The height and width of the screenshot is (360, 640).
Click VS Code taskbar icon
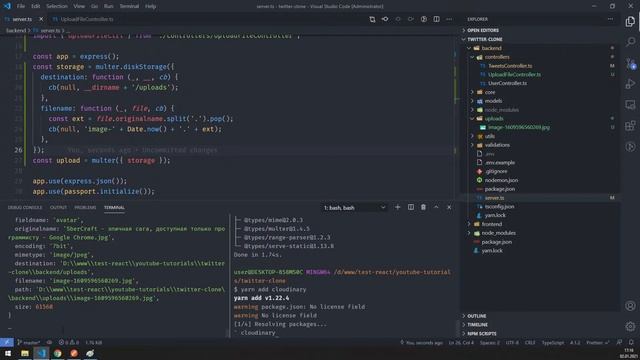(x=41, y=353)
